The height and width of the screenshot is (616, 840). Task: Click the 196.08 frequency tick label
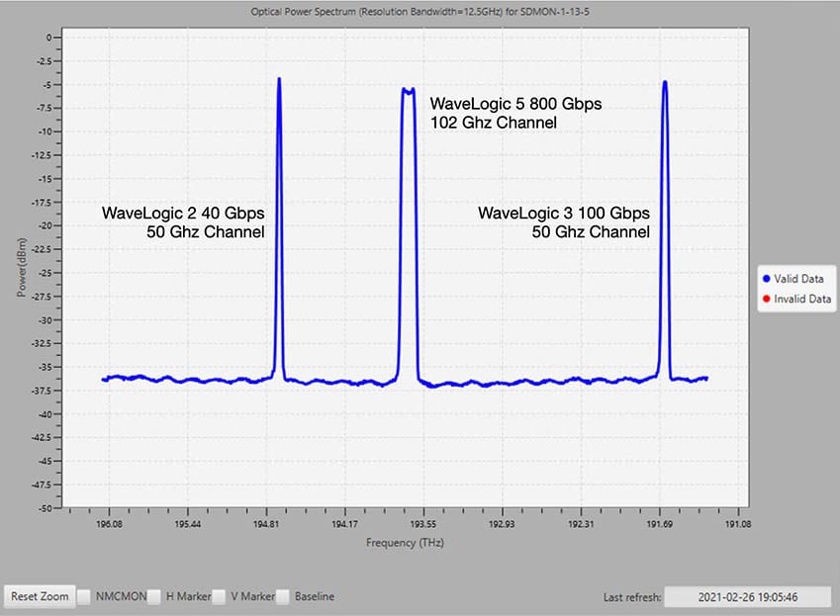click(109, 524)
